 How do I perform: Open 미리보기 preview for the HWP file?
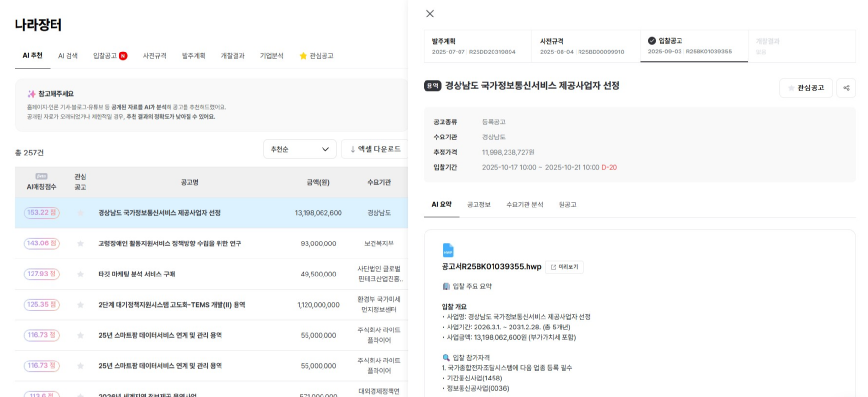pyautogui.click(x=564, y=267)
